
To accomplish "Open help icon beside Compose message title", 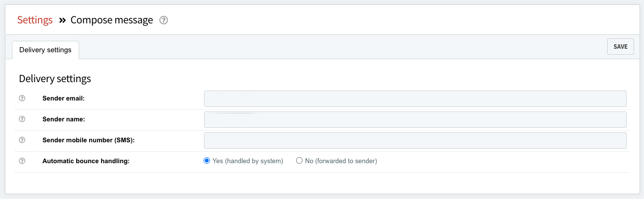I will 164,20.
